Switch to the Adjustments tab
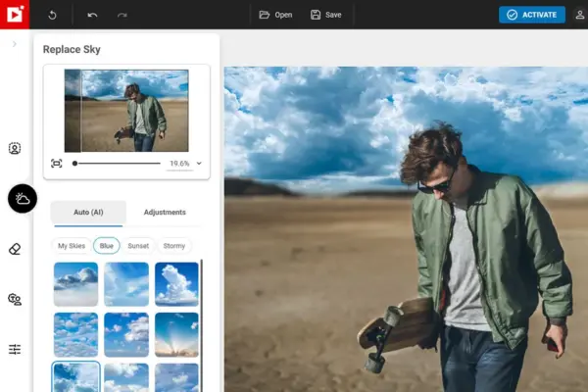 pos(165,213)
